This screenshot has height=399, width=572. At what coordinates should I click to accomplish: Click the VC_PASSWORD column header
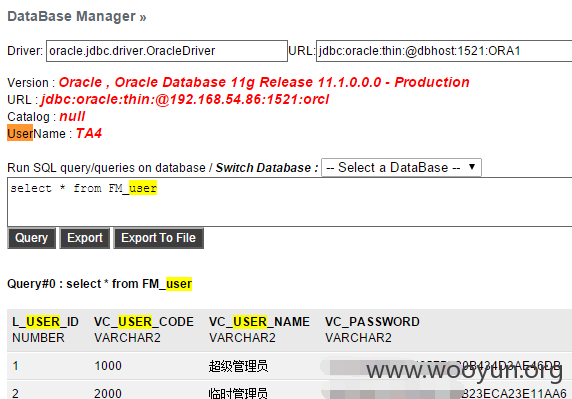(372, 322)
